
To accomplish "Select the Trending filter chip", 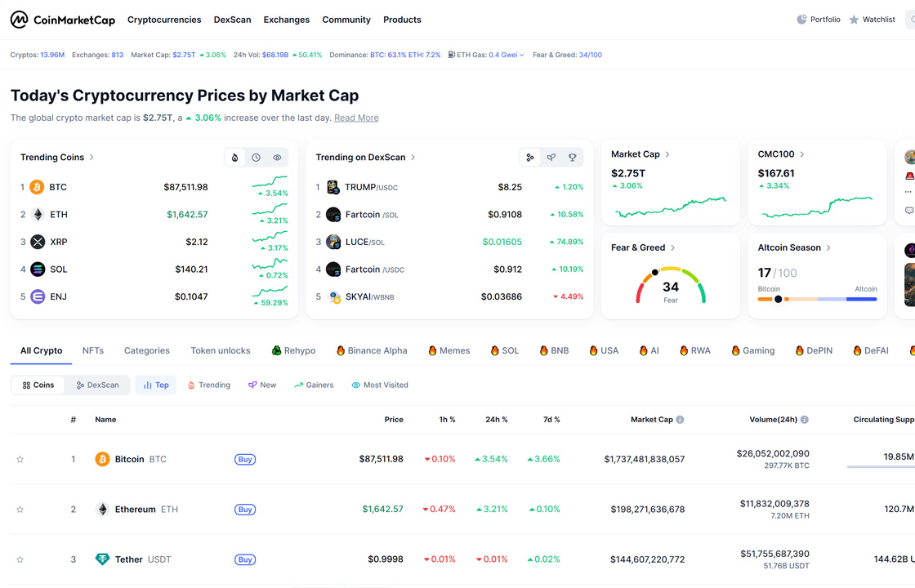I will (x=209, y=385).
